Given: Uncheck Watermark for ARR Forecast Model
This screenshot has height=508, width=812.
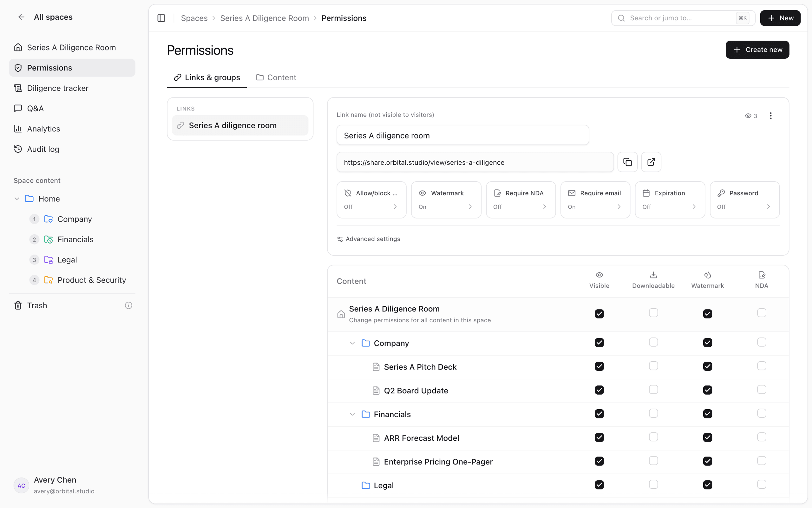Looking at the screenshot, I should click(x=707, y=438).
